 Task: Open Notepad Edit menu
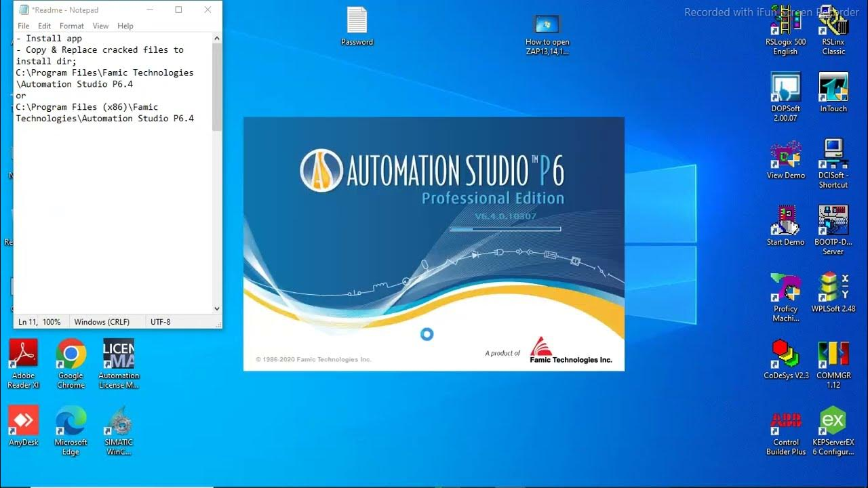(45, 26)
